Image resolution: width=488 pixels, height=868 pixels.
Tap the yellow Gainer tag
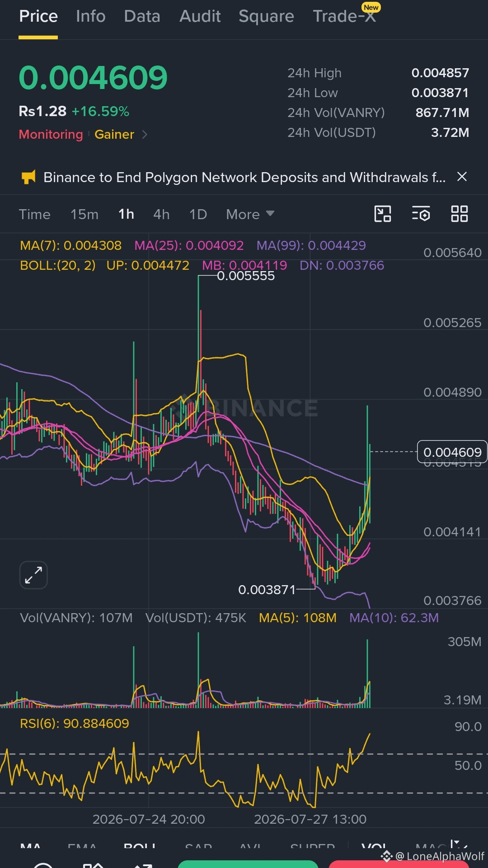(x=114, y=134)
